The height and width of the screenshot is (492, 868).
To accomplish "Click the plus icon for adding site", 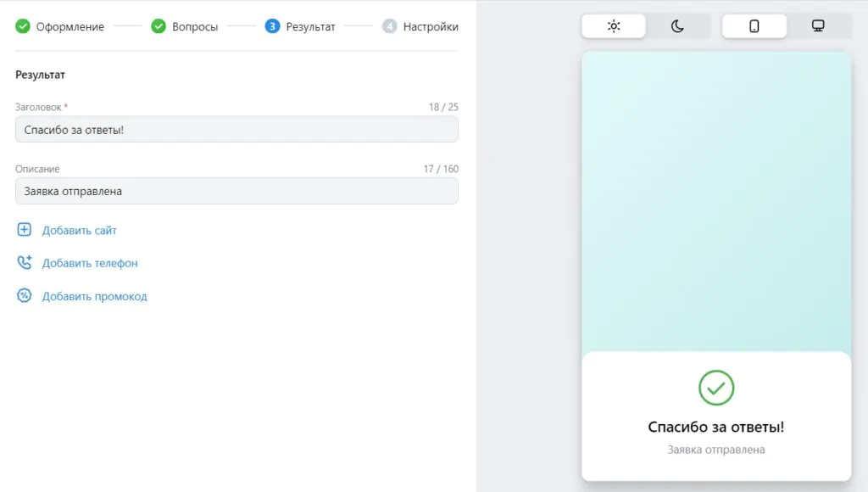I will coord(25,230).
